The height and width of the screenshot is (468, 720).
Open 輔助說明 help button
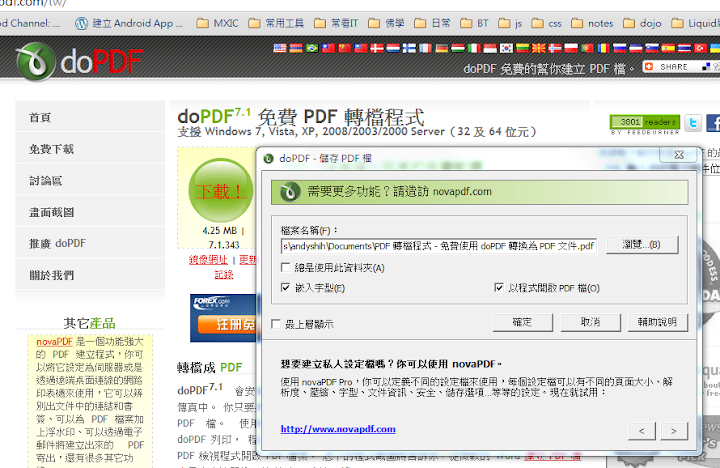coord(658,322)
